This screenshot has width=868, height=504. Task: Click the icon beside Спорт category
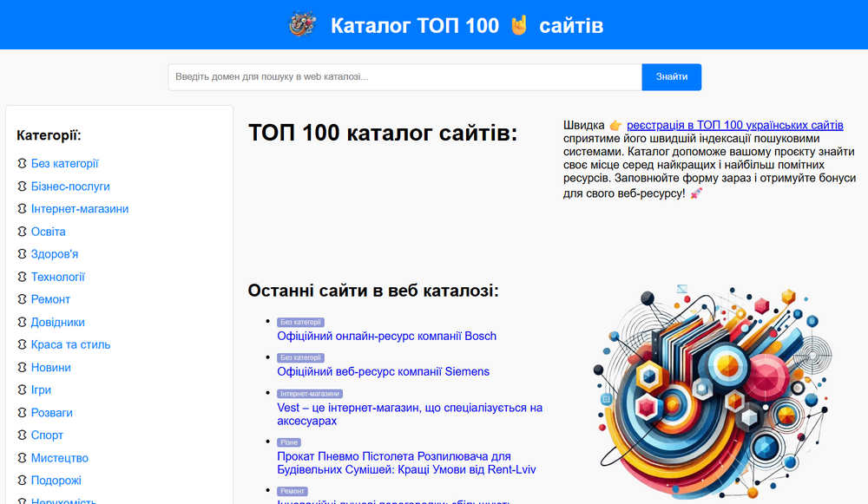[x=23, y=435]
